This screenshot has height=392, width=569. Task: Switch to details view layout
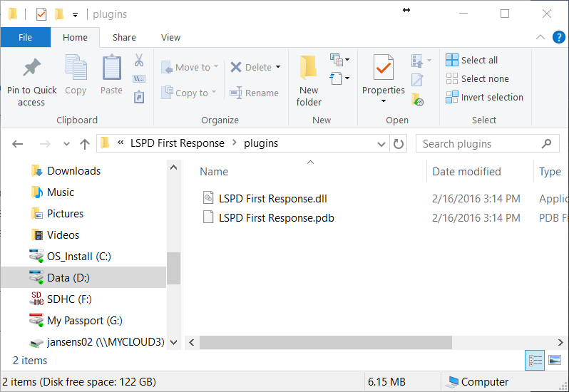(535, 361)
